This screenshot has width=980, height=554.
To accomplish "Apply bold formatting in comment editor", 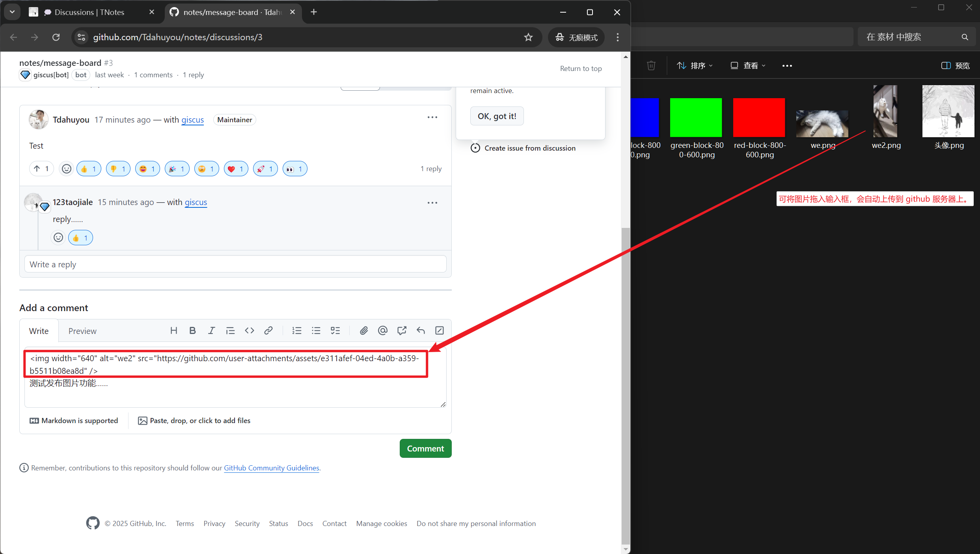I will pos(192,330).
